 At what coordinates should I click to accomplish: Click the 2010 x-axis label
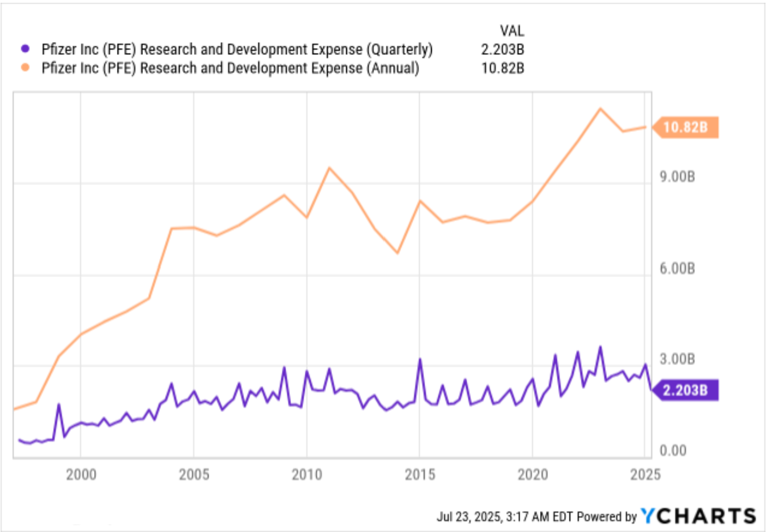pyautogui.click(x=307, y=475)
